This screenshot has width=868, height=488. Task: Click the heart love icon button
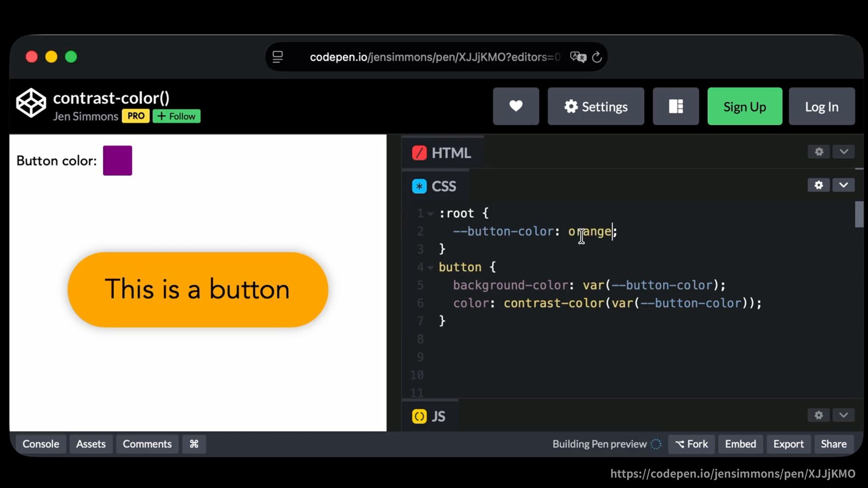pyautogui.click(x=516, y=106)
